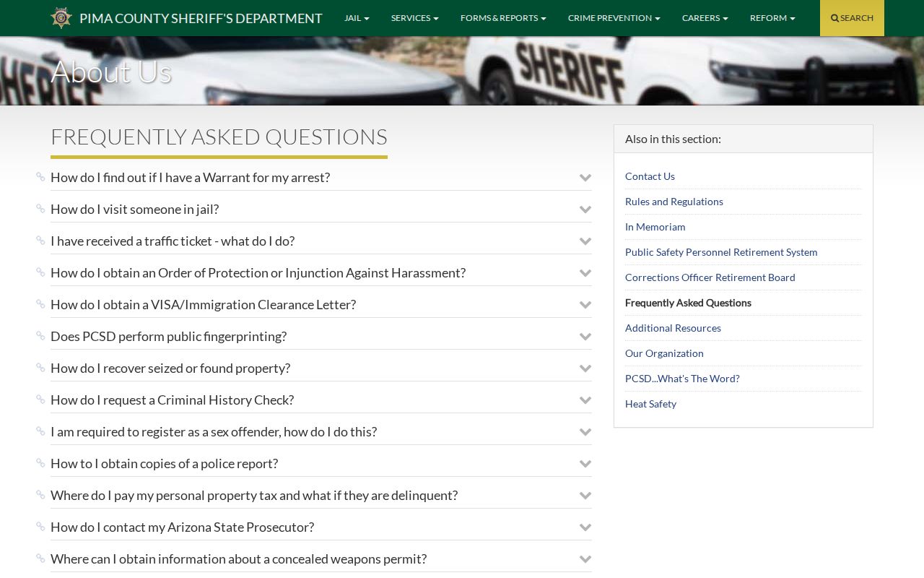Open the Crime Prevention menu
The image size is (924, 578).
[614, 18]
